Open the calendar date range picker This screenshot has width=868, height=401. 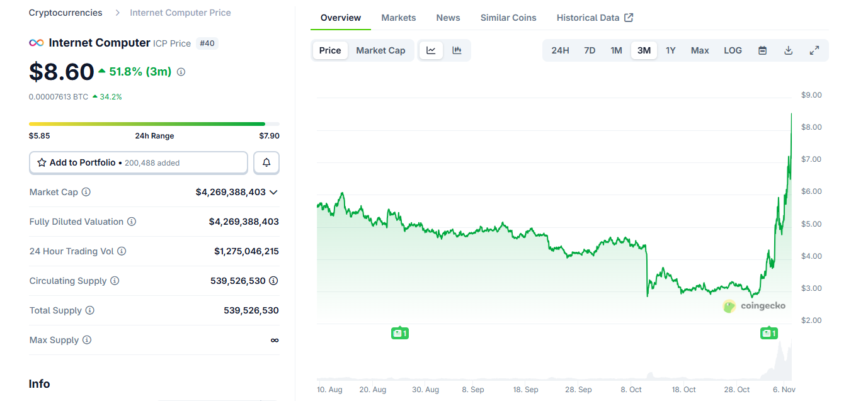tap(762, 50)
